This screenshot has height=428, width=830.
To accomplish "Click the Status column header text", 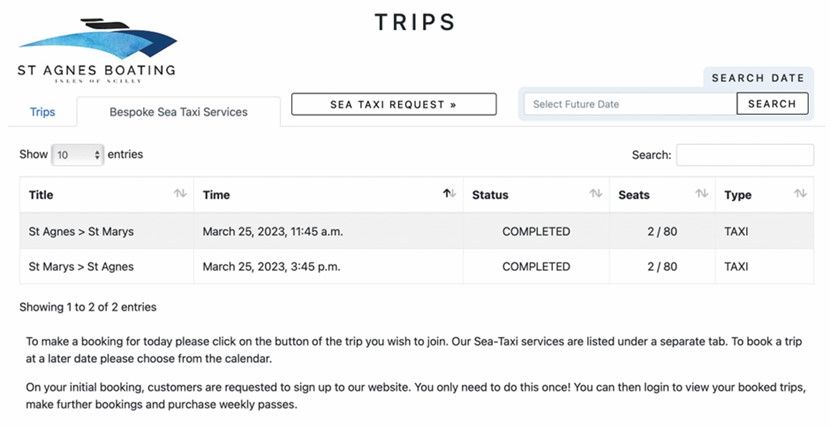I will coord(490,195).
